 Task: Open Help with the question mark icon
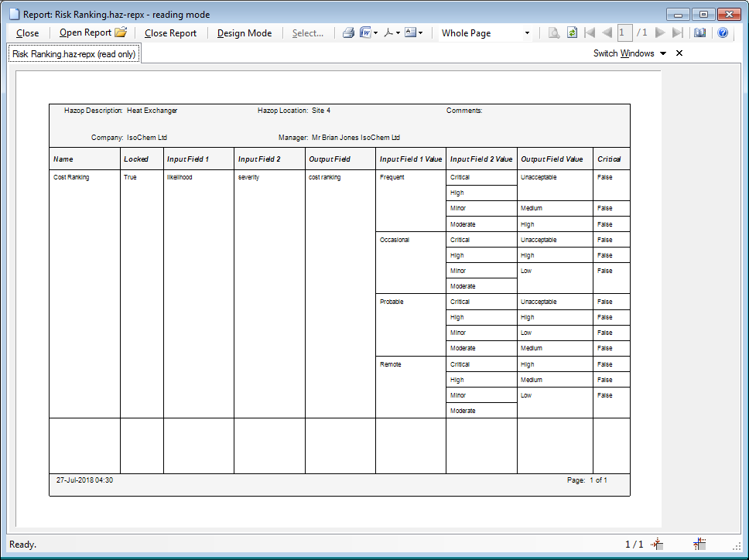pyautogui.click(x=723, y=32)
